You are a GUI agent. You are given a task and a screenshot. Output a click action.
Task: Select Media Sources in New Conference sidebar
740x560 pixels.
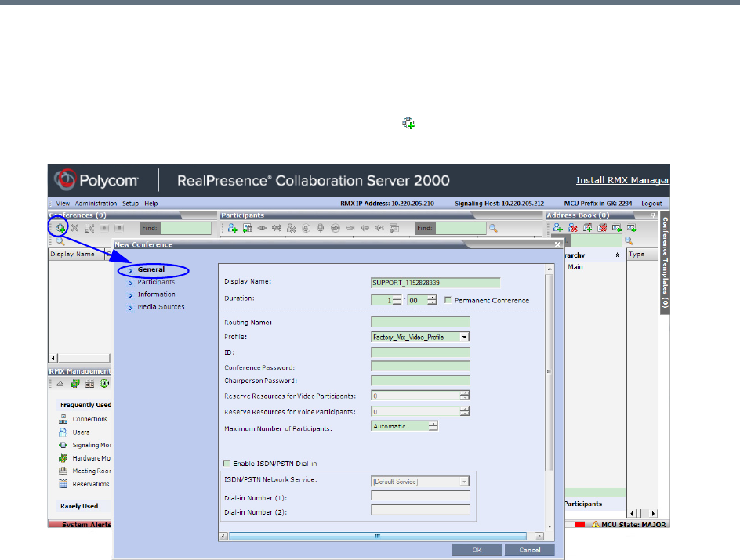point(161,307)
